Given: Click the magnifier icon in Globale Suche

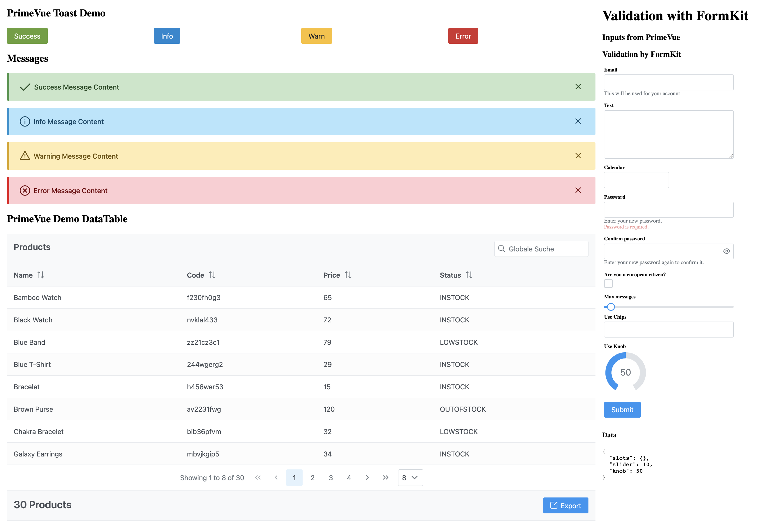Looking at the screenshot, I should (x=501, y=249).
